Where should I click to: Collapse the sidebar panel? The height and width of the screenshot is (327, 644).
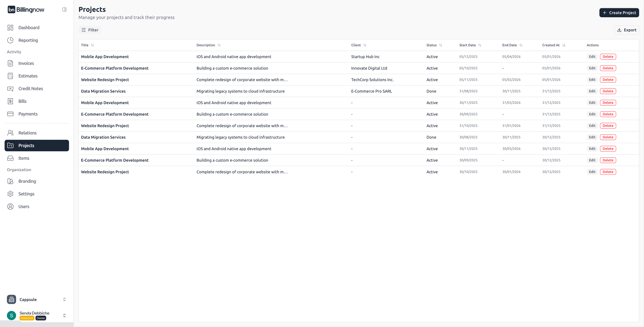(65, 9)
